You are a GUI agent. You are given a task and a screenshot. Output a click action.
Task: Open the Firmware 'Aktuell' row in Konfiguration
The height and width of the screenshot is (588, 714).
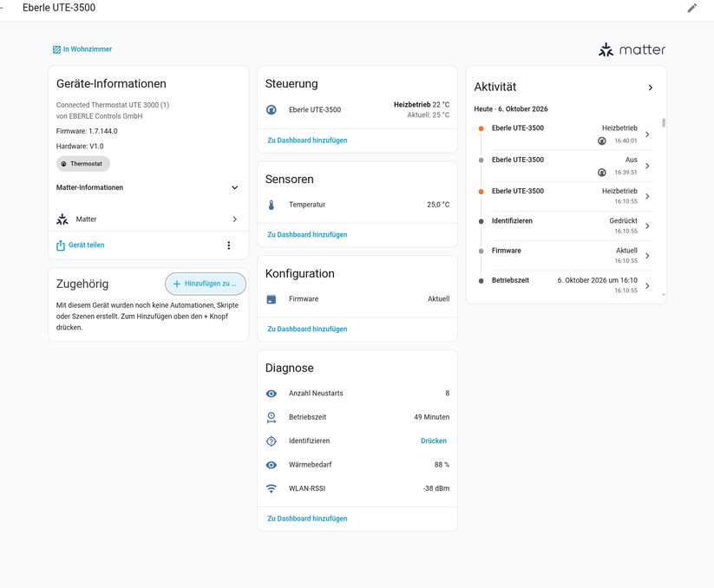click(x=357, y=299)
